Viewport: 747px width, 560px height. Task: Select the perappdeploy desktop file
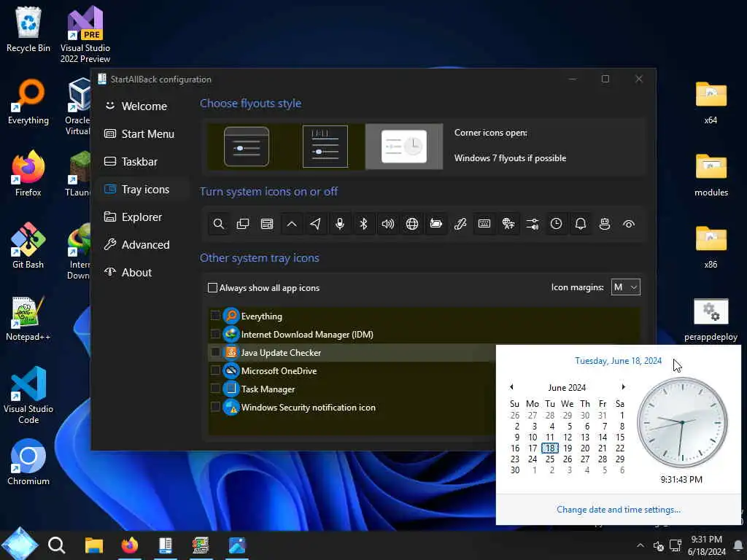pyautogui.click(x=711, y=320)
